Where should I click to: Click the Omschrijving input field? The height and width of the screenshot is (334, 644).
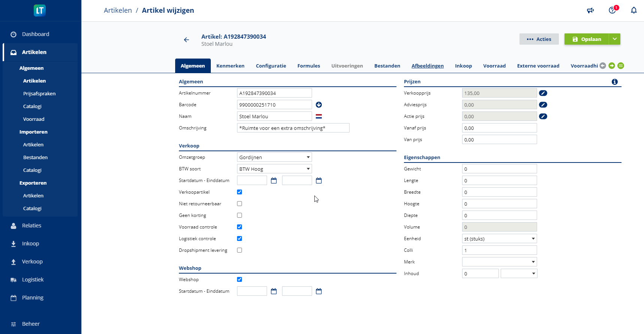click(x=293, y=128)
